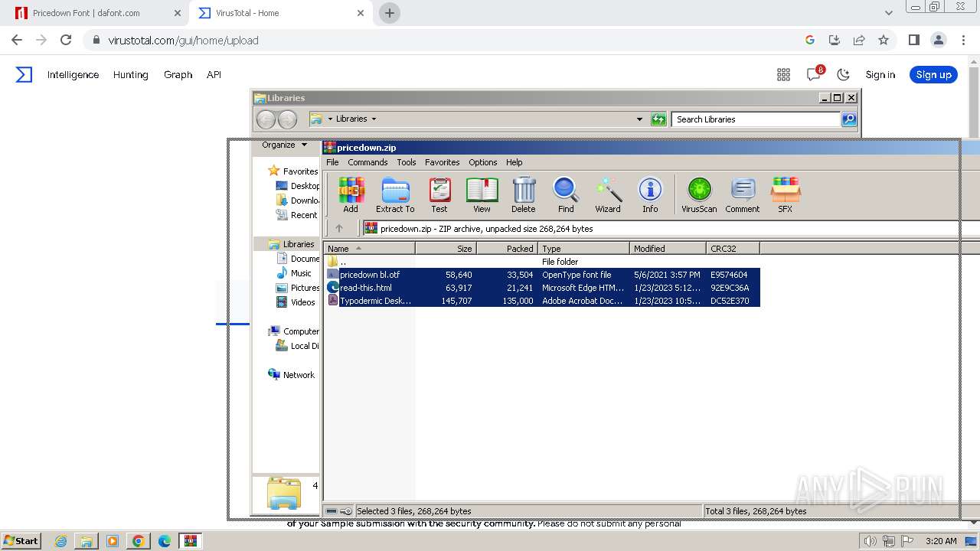The width and height of the screenshot is (980, 551).
Task: Expand the Libraries breadcrumb arrow
Action: tap(374, 119)
